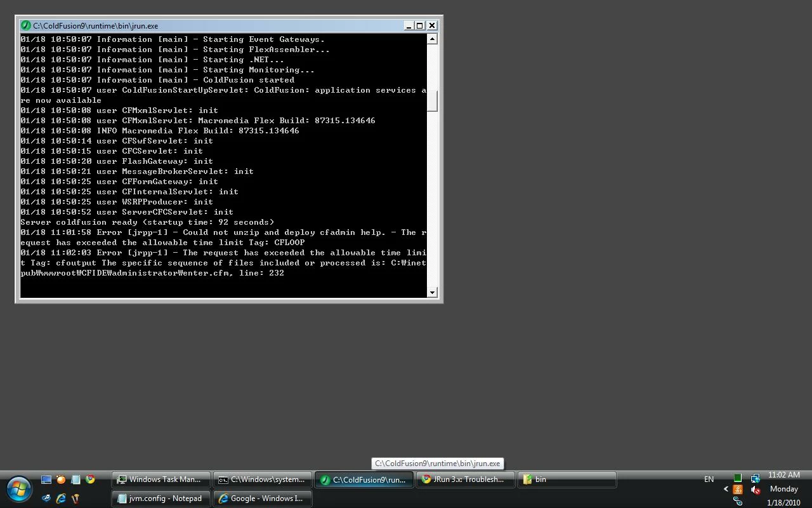Open the Windows Start orb

tap(19, 490)
